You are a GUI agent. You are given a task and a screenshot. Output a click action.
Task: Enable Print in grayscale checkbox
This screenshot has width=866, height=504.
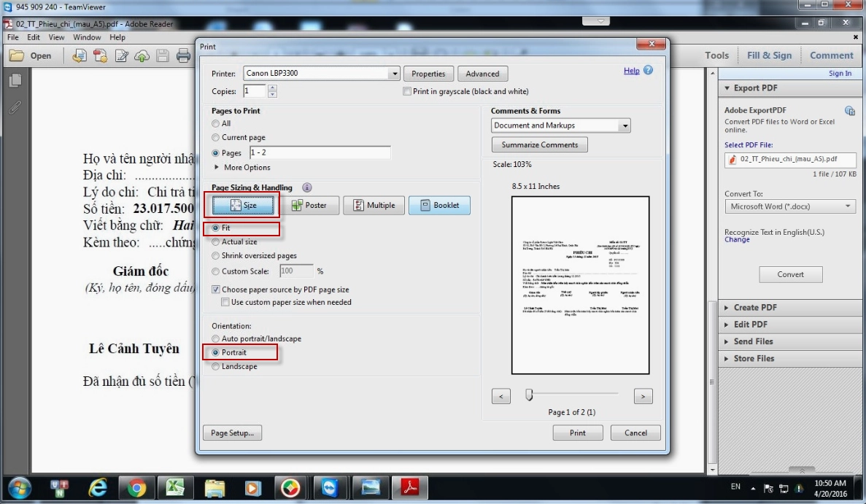[x=407, y=92]
